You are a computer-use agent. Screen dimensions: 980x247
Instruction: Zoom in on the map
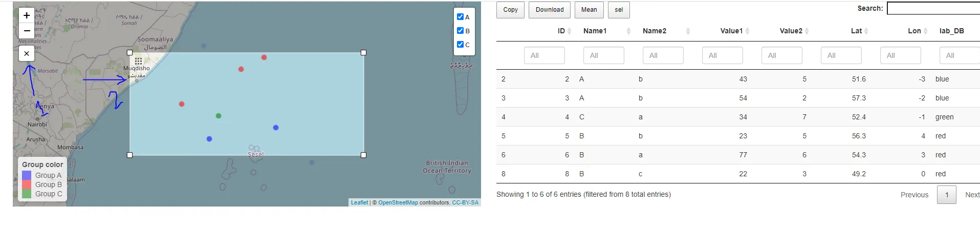coord(27,15)
